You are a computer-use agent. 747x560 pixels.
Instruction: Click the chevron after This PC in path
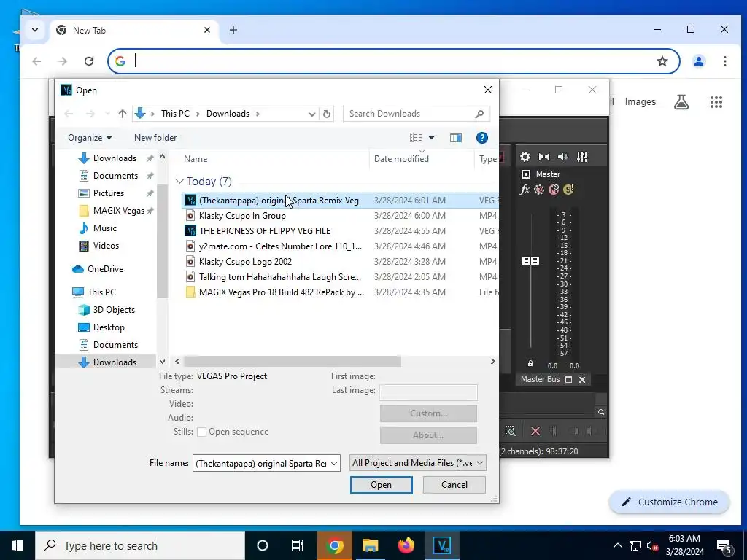198,114
